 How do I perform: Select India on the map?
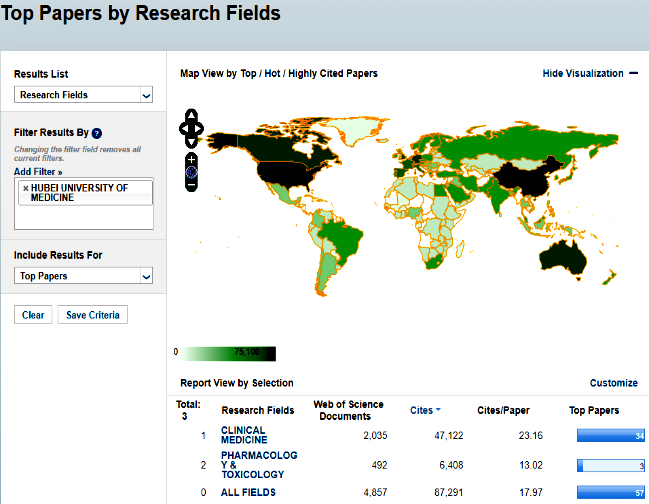tap(498, 197)
